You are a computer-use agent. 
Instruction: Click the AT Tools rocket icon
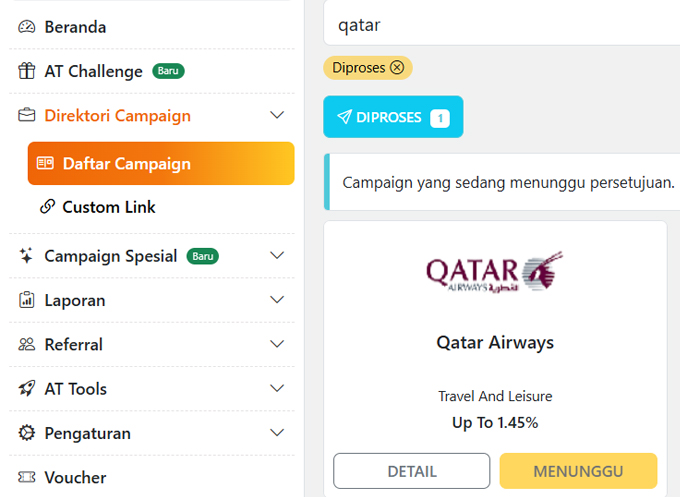point(27,388)
